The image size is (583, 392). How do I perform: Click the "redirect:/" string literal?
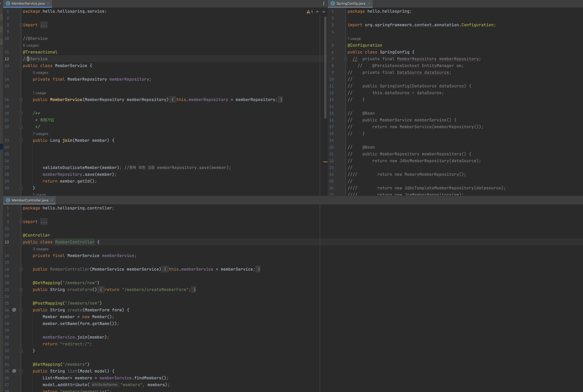(x=75, y=344)
